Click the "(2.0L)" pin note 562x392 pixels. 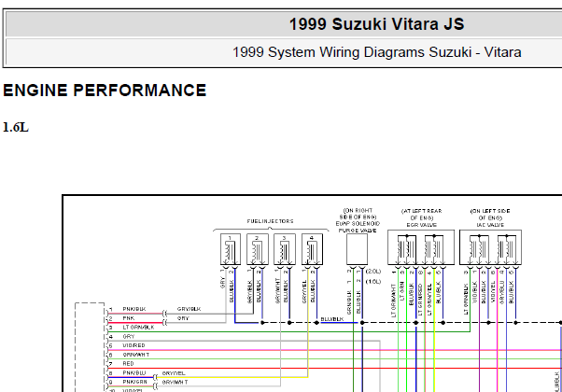click(373, 272)
